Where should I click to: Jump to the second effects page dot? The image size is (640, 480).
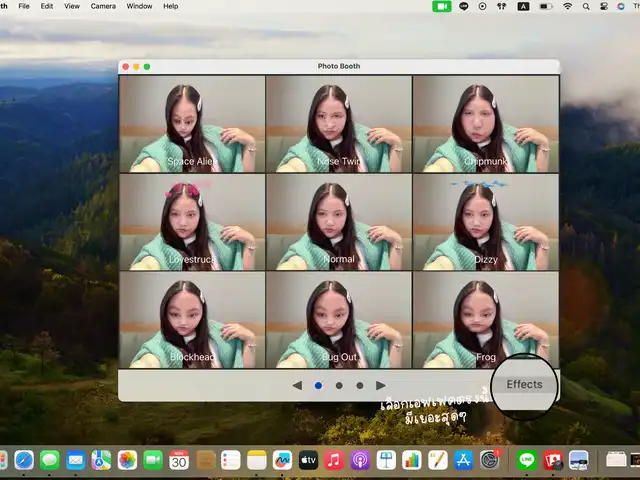point(339,385)
